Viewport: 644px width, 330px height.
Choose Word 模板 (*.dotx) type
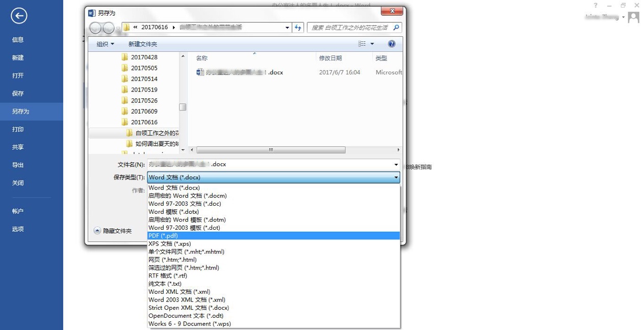click(x=273, y=211)
